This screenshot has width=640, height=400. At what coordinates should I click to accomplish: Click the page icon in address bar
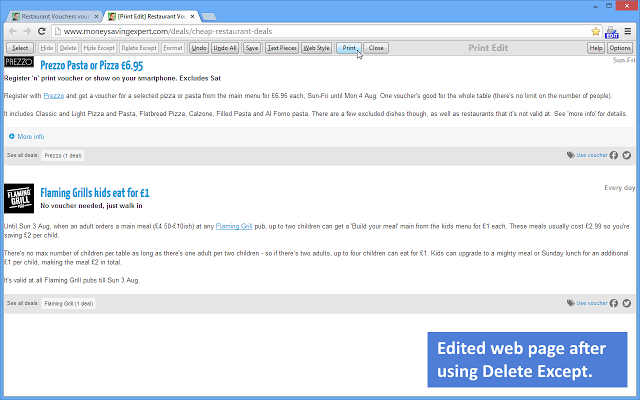tap(58, 31)
